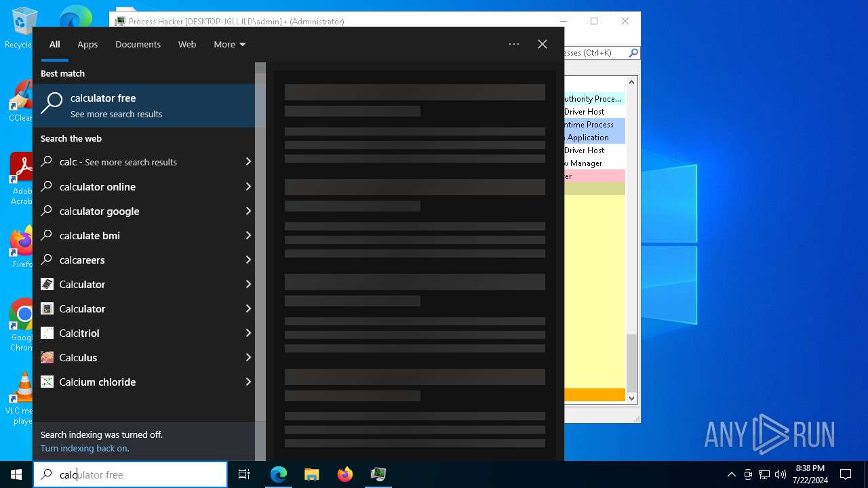Click the search icon beside 'calcareers'
Screen dimensions: 868x488
coord(47,260)
